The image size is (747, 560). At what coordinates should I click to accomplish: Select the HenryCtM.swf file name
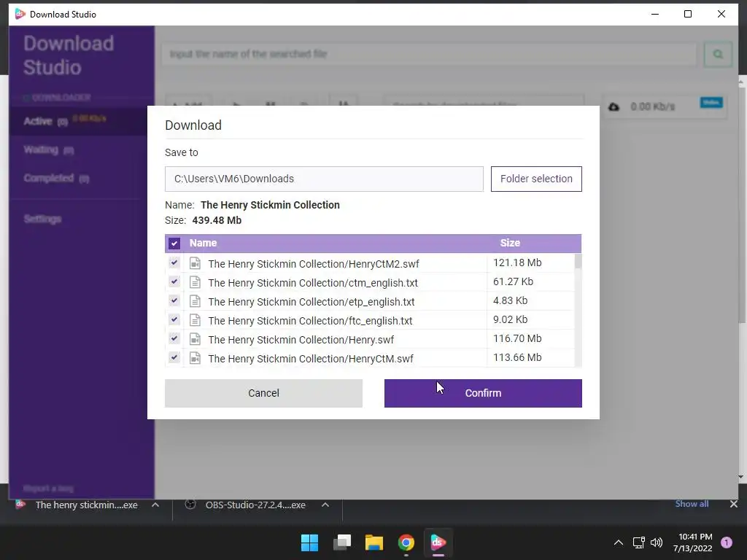[311, 359]
